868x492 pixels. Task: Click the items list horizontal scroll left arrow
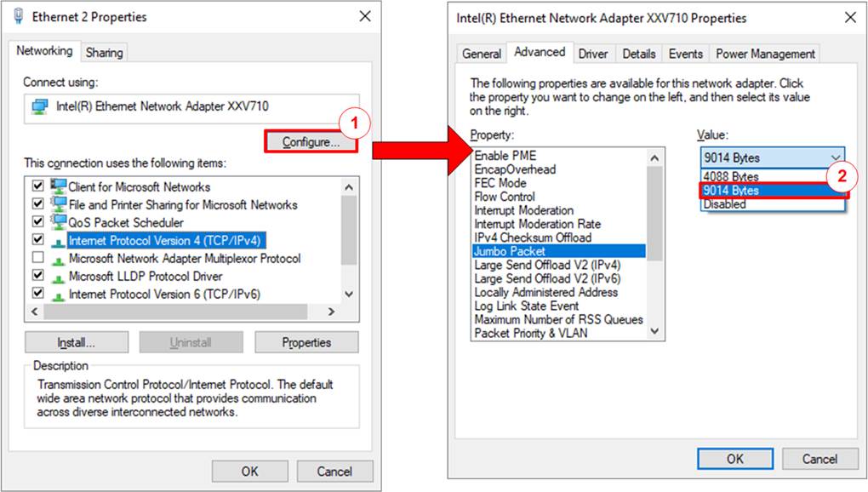coord(34,312)
